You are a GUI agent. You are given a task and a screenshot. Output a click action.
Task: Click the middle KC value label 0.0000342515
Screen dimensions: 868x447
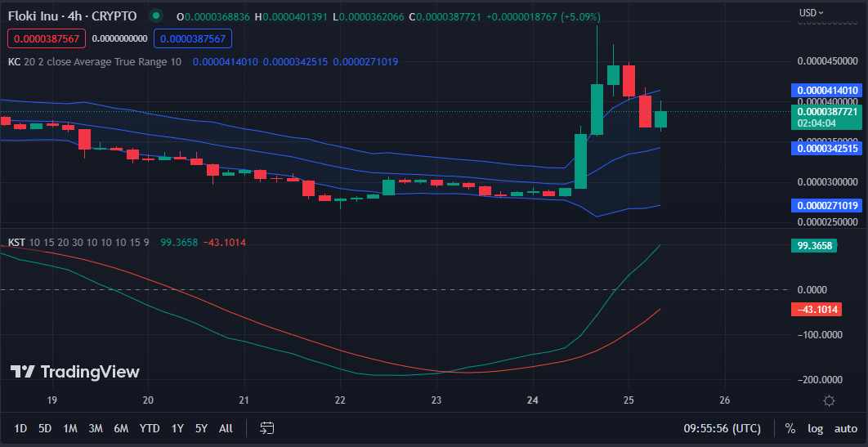tap(827, 148)
